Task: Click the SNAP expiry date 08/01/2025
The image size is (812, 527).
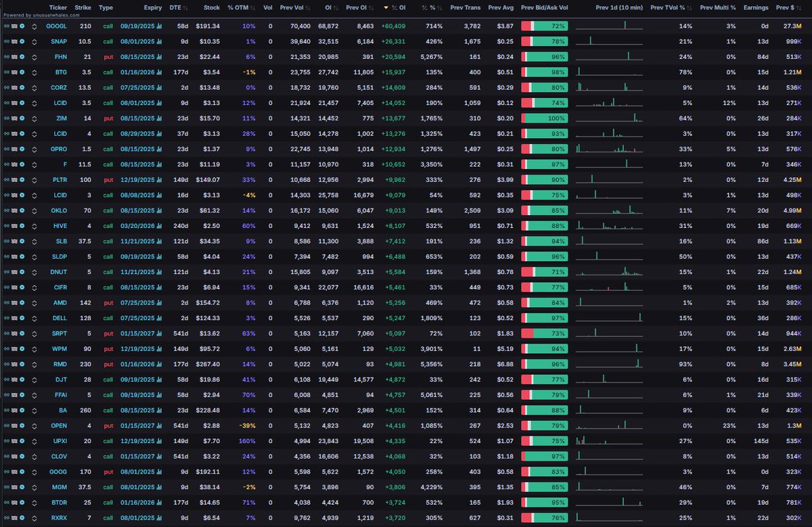Action: click(137, 41)
